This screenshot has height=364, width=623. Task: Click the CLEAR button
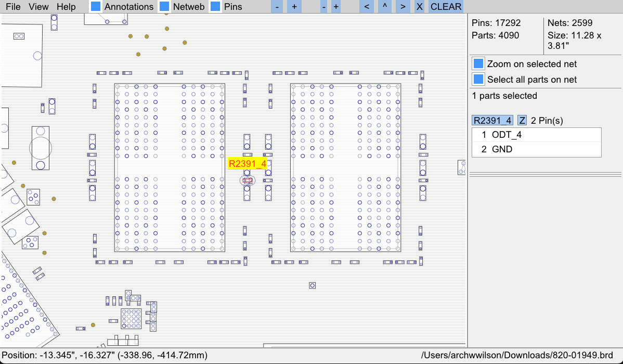click(x=446, y=7)
